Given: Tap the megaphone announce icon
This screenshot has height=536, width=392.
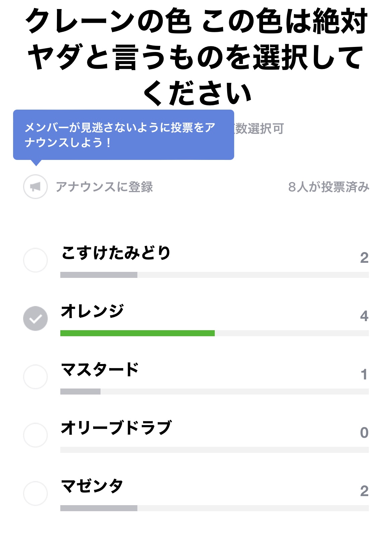Looking at the screenshot, I should [35, 187].
